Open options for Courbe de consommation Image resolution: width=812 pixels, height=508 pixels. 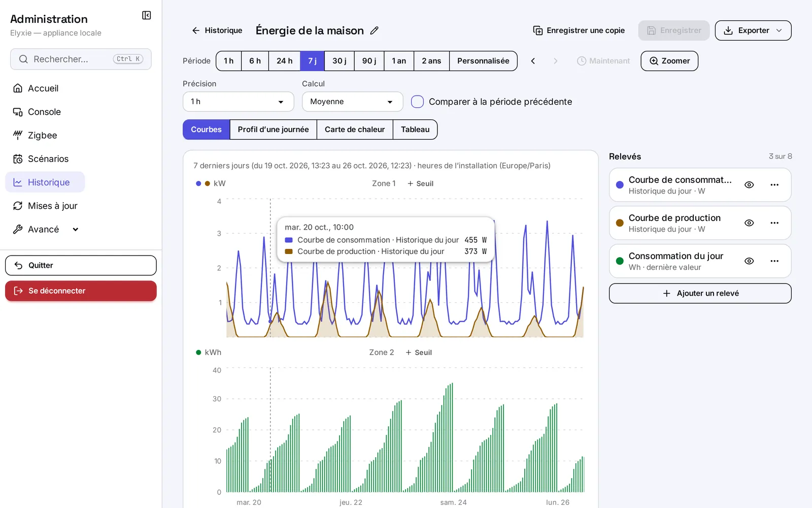pos(774,185)
